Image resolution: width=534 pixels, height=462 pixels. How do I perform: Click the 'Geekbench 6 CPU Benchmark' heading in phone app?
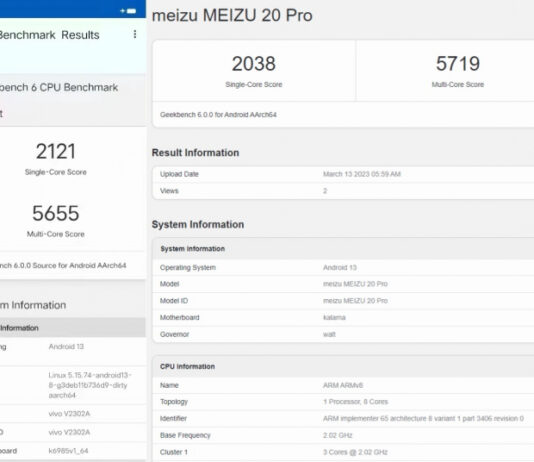[59, 87]
